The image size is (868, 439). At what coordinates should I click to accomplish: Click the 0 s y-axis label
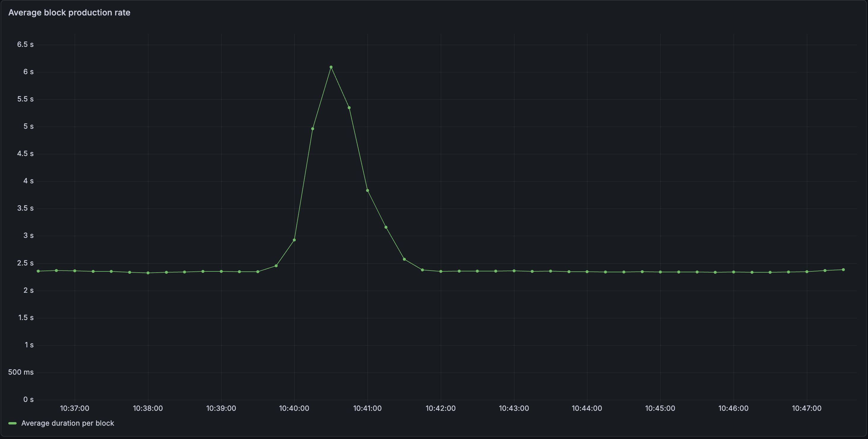[x=29, y=400]
